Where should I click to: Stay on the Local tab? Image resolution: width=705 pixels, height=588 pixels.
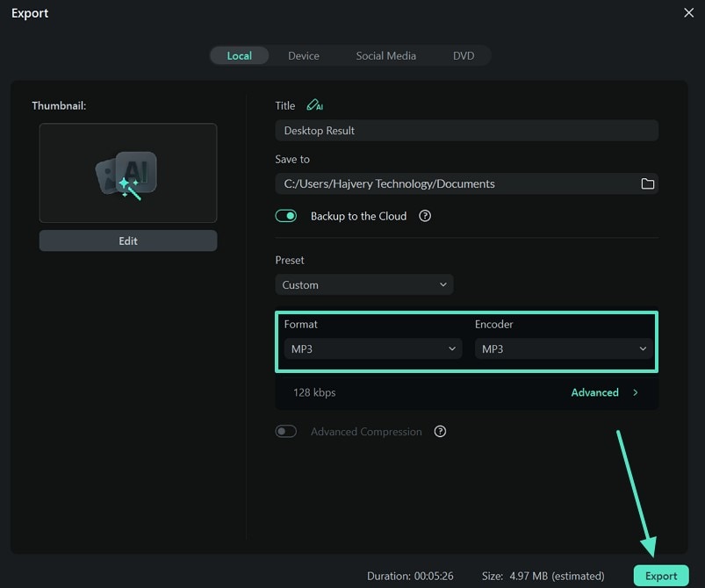click(239, 55)
